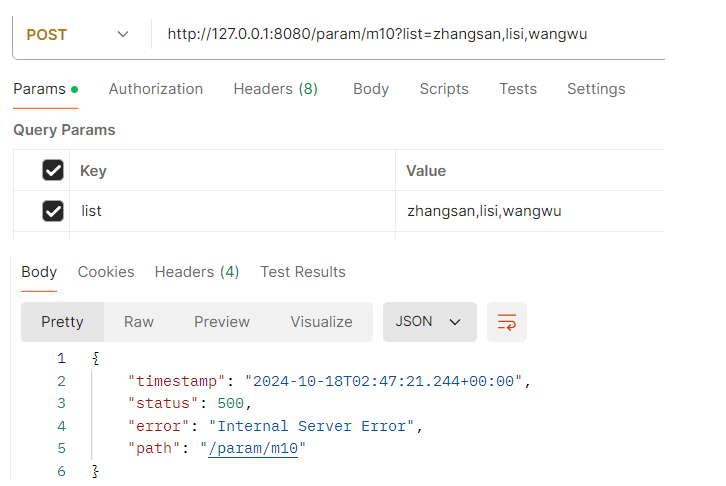The width and height of the screenshot is (726, 486).
Task: Open the JSON format dropdown
Action: tap(430, 322)
